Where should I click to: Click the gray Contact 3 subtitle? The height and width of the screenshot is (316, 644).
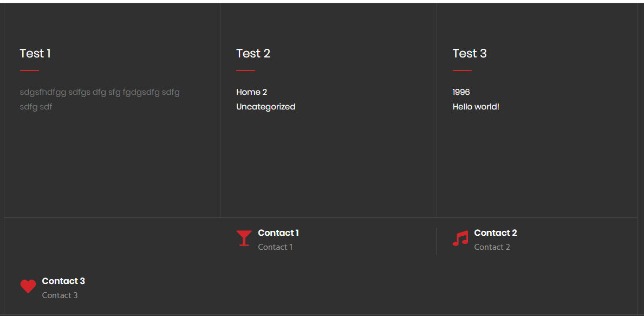click(60, 295)
